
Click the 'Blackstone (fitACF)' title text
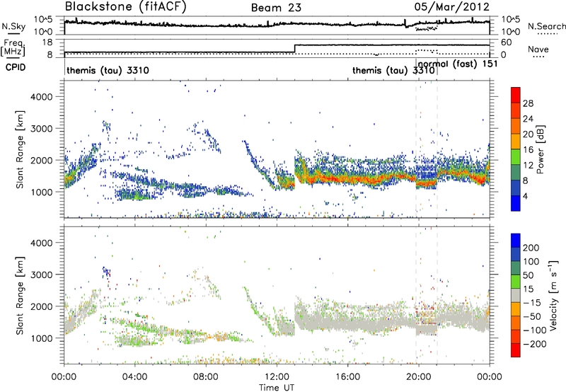(125, 7)
